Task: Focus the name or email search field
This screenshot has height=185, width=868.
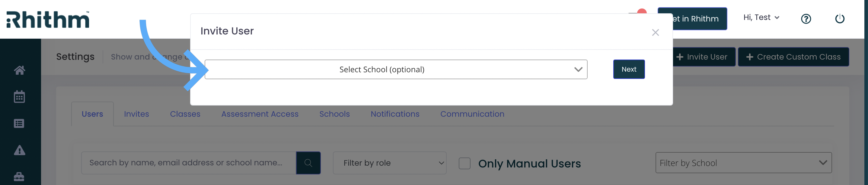Action: point(189,163)
